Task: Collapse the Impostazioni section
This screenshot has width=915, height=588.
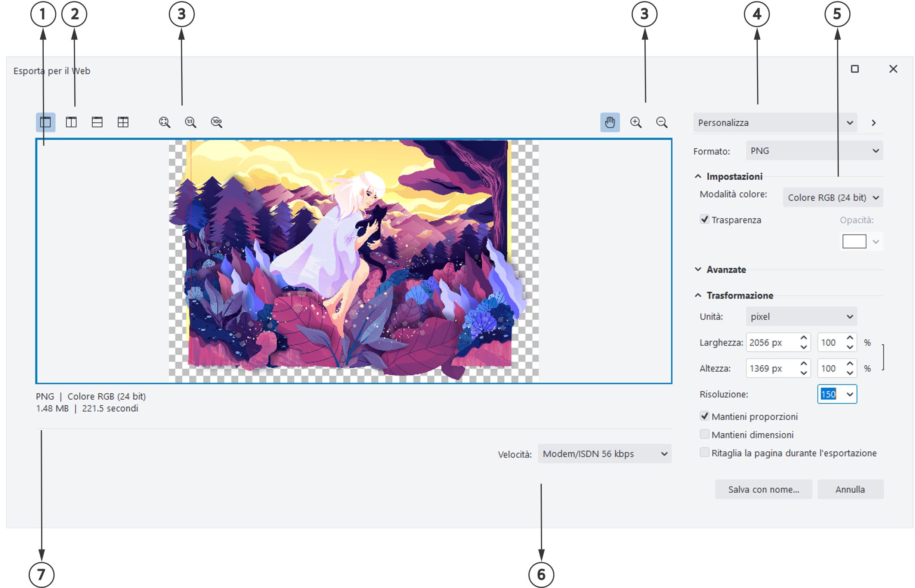Action: (698, 176)
